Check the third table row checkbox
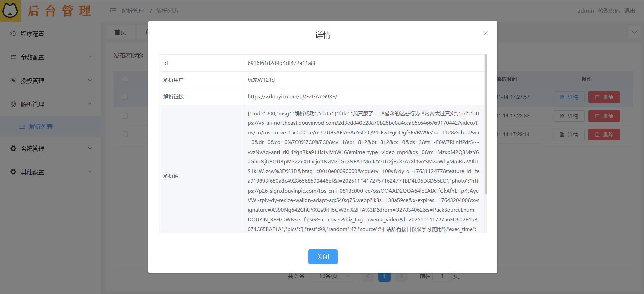This screenshot has width=644, height=294. pos(125,134)
